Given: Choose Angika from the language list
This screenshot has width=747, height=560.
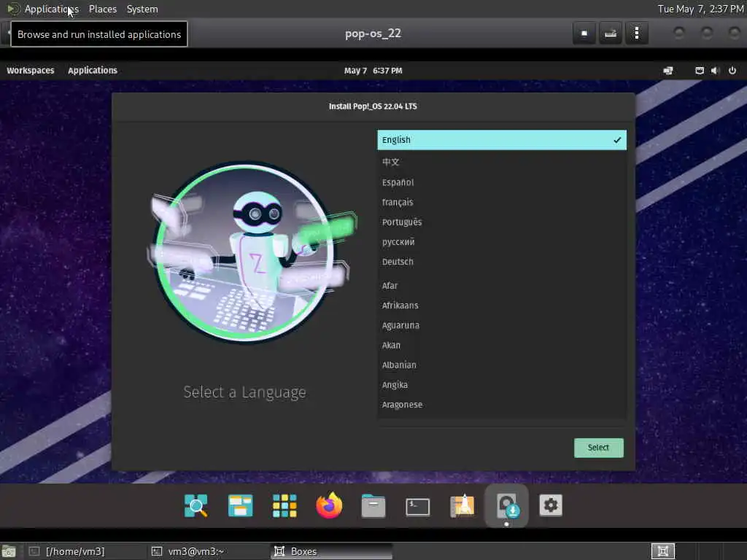Looking at the screenshot, I should pos(502,385).
